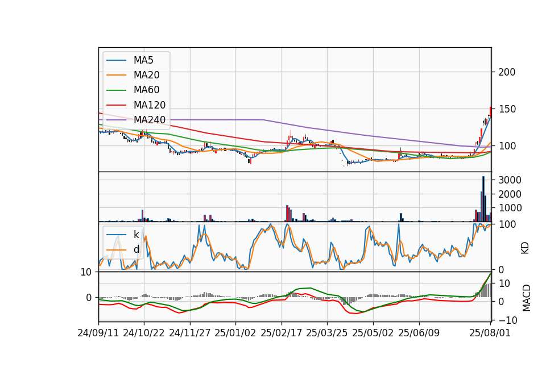546x392 pixels.
Task: Click the 100 price axis label
Action: (x=507, y=146)
